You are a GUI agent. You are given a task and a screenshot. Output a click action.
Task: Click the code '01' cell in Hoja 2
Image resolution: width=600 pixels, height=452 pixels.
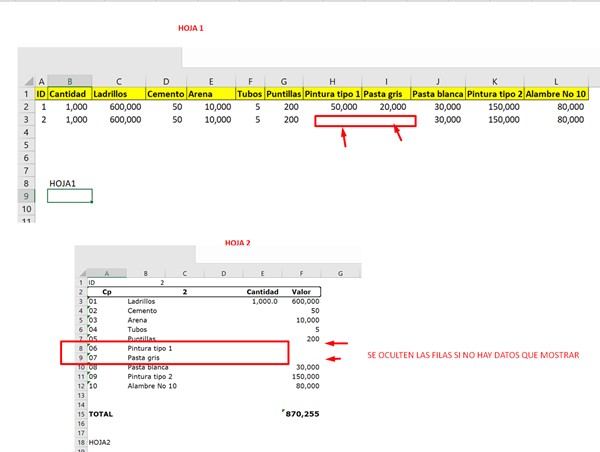(107, 301)
